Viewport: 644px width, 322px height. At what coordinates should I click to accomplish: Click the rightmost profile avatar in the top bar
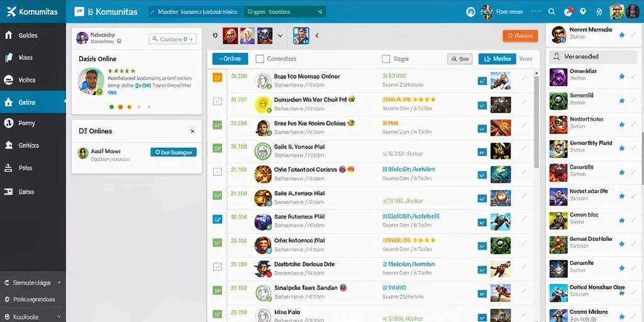(633, 11)
